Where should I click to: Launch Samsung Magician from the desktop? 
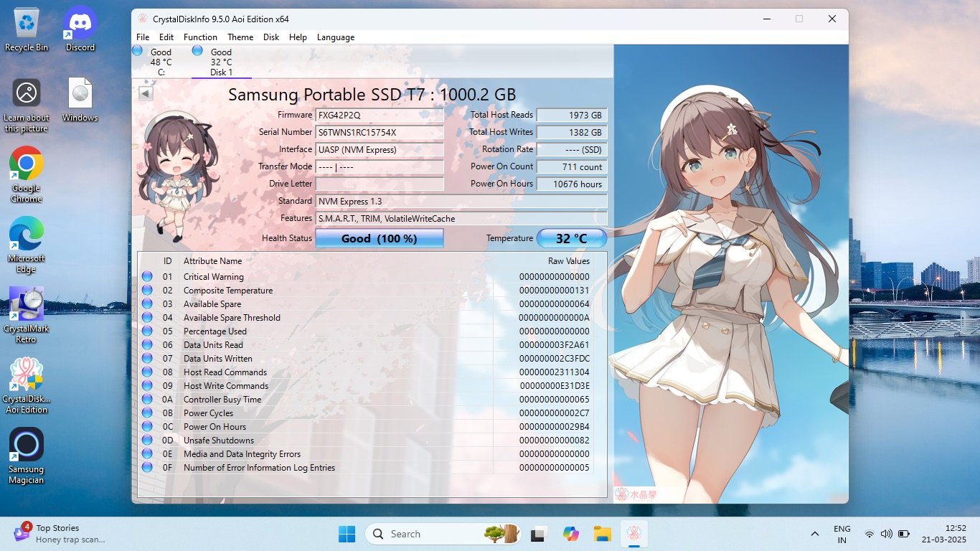pyautogui.click(x=27, y=456)
